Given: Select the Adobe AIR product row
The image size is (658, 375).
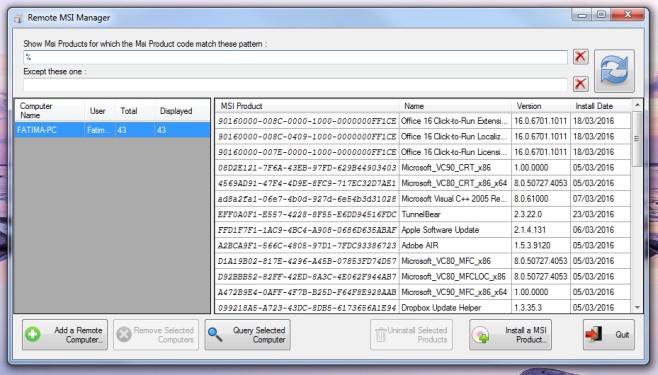Looking at the screenshot, I should [423, 245].
